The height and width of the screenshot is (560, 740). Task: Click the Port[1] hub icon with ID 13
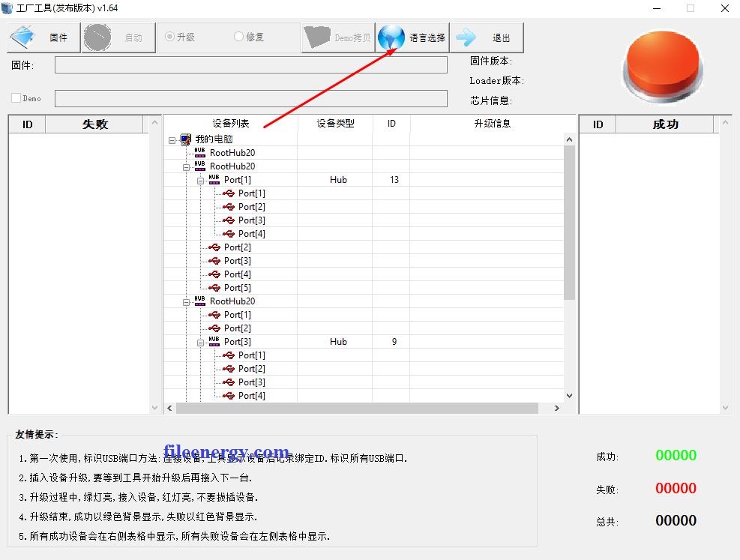214,179
